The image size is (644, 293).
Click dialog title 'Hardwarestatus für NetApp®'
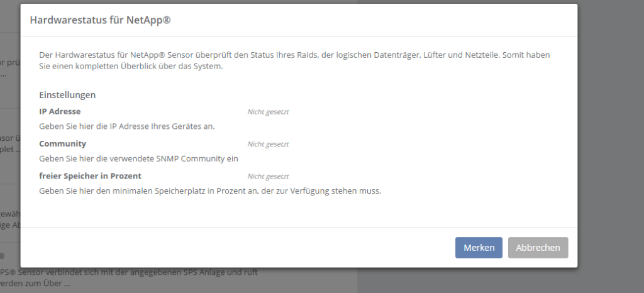(x=100, y=20)
